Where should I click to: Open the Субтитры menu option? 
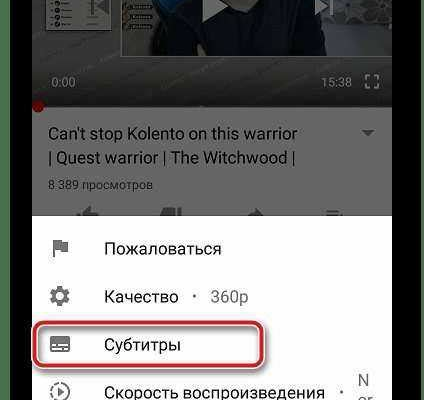coord(212,344)
